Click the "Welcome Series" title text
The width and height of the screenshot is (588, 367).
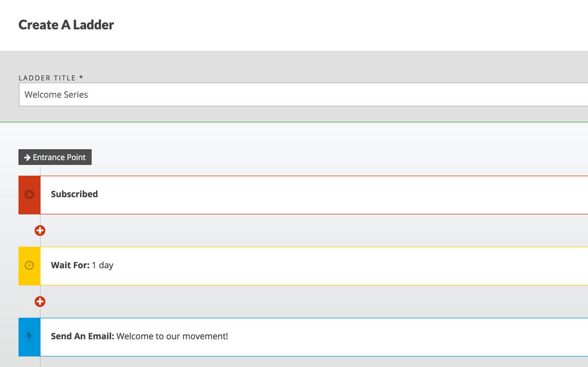(56, 95)
